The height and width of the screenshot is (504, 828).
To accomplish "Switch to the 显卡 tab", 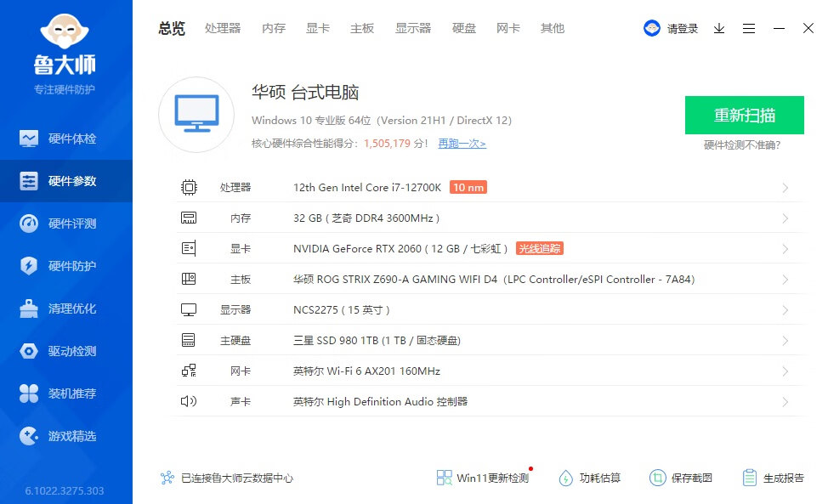I will pos(318,29).
